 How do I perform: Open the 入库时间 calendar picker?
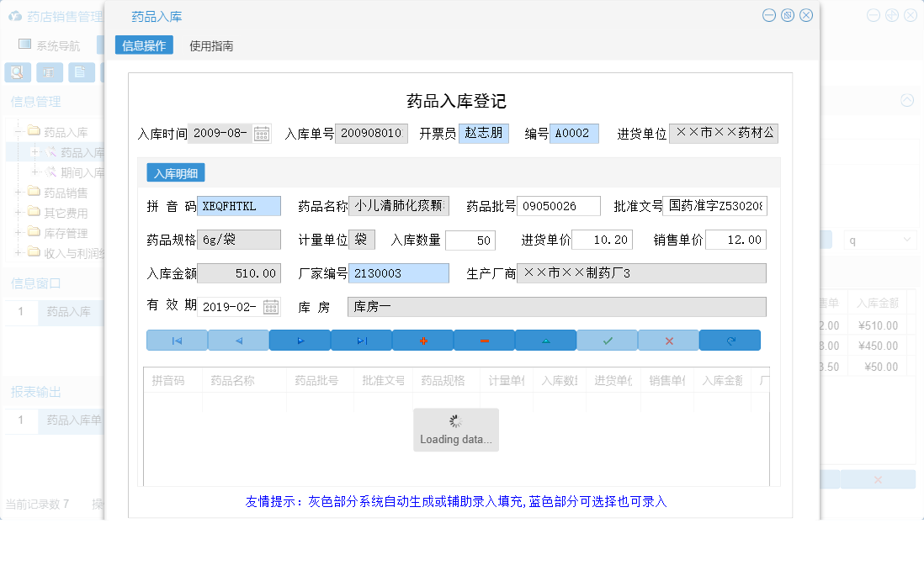pyautogui.click(x=261, y=132)
